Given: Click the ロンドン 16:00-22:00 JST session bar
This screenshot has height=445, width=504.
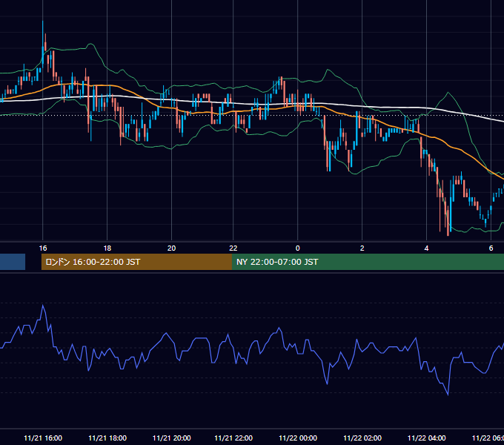Looking at the screenshot, I should [x=136, y=262].
